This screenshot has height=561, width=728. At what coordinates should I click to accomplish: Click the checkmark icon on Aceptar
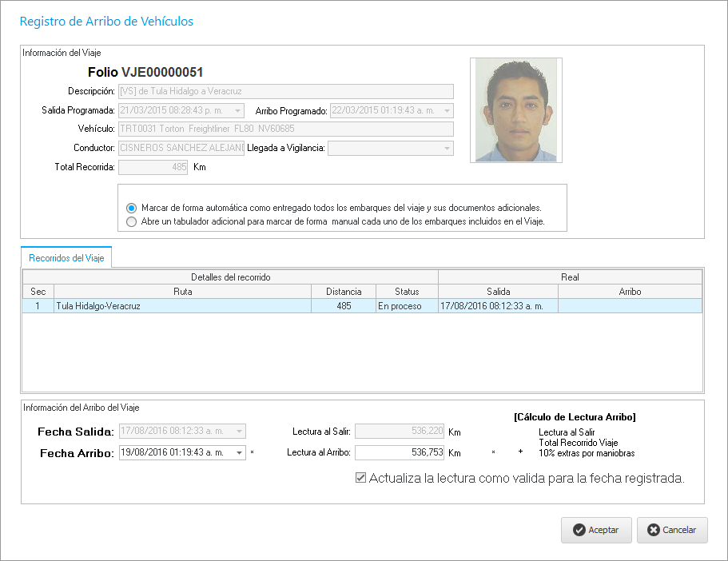(579, 530)
